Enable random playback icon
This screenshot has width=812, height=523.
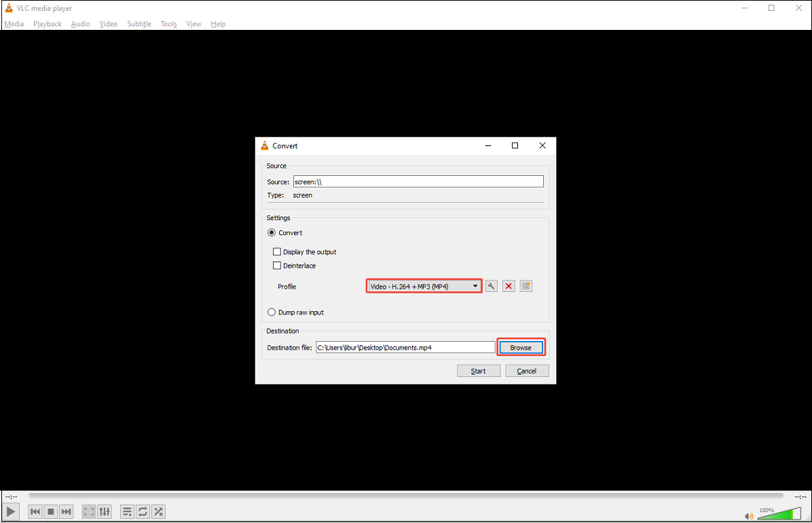pos(158,511)
